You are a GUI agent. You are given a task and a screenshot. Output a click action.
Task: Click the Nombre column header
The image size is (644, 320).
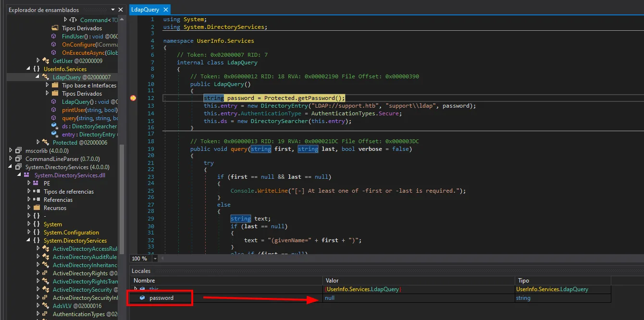click(226, 281)
